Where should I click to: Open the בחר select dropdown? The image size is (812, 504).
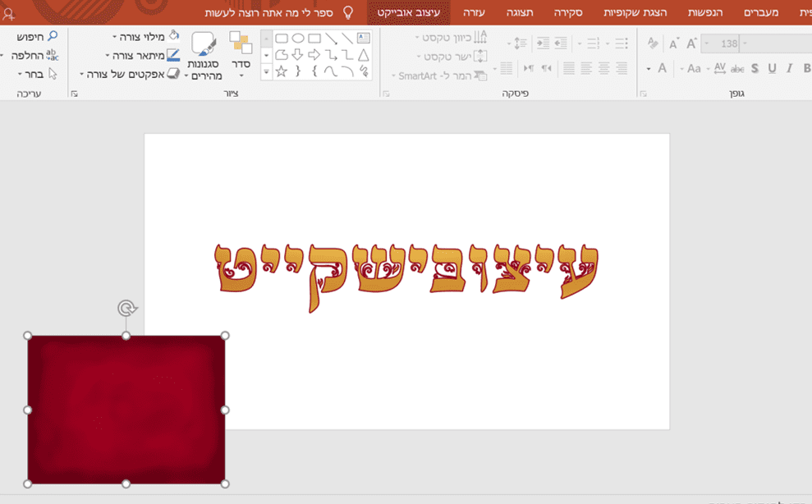tap(37, 74)
